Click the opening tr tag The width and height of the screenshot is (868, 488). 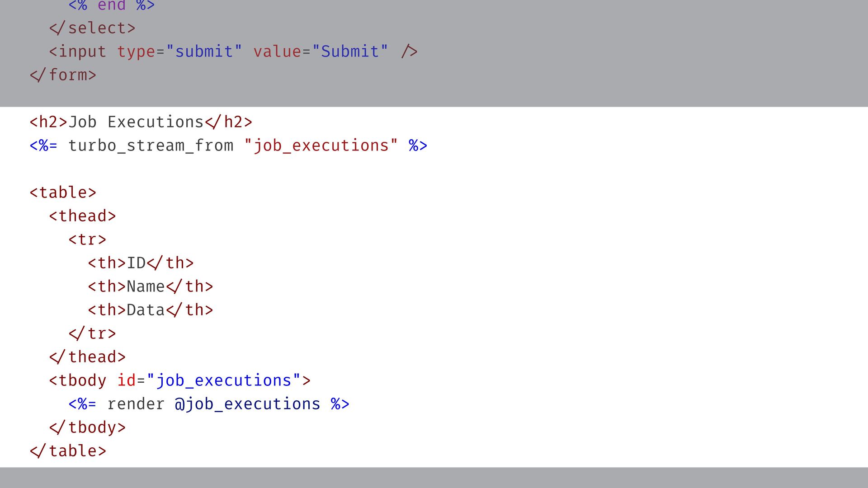tap(87, 239)
